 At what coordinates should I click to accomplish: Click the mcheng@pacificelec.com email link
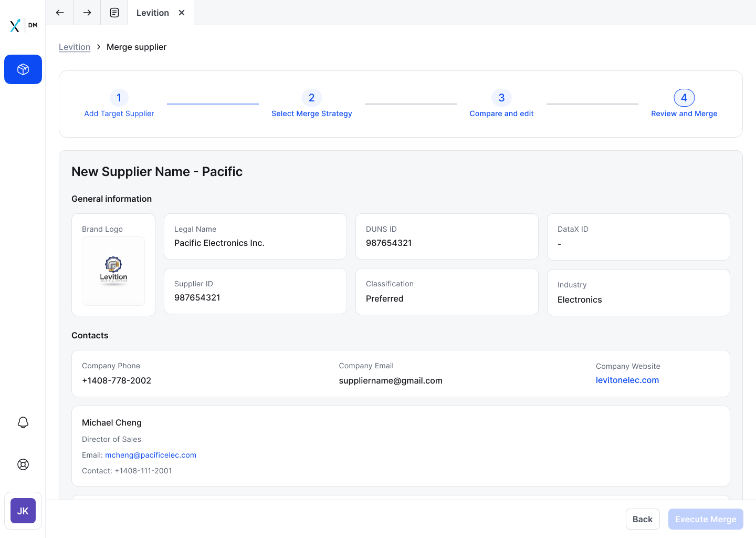click(x=151, y=455)
